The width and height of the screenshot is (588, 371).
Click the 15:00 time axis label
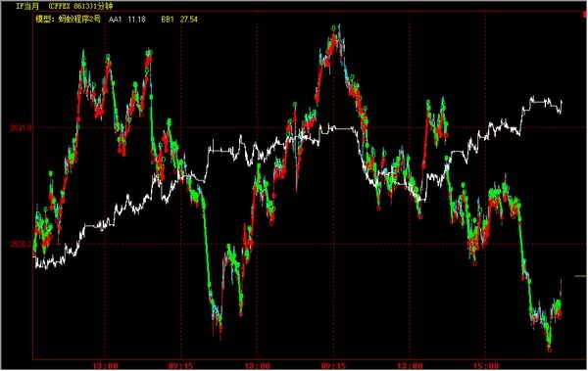click(486, 366)
